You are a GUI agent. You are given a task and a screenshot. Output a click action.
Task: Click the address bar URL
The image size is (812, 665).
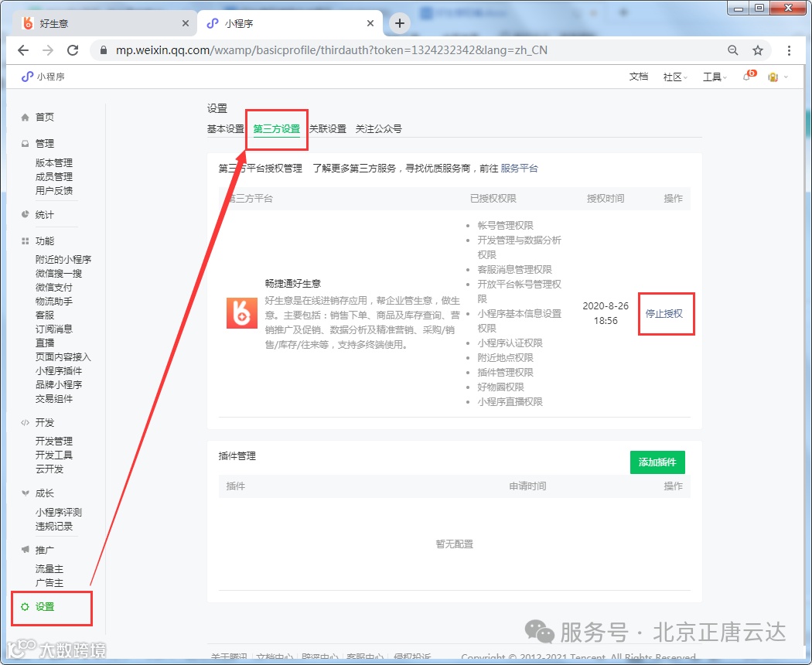[332, 50]
